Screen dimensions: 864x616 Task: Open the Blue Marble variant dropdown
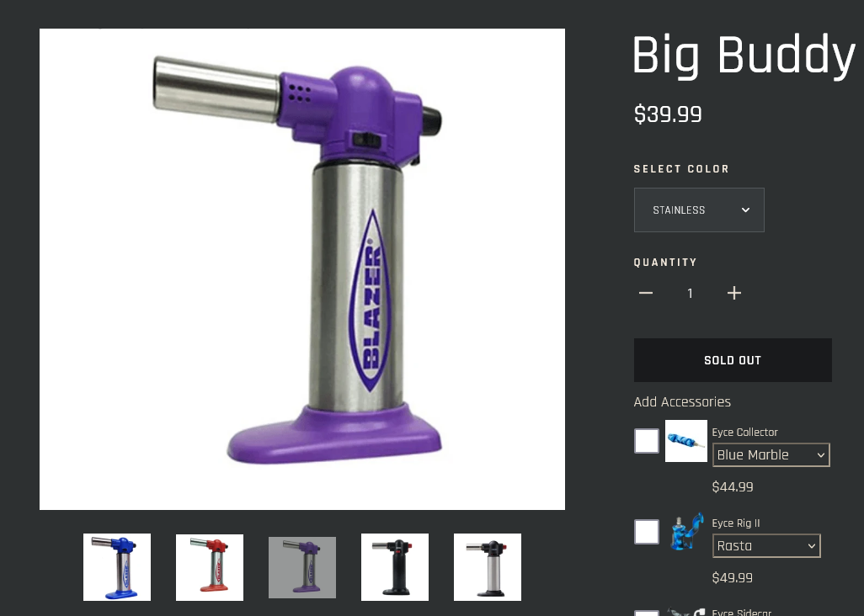click(x=771, y=455)
